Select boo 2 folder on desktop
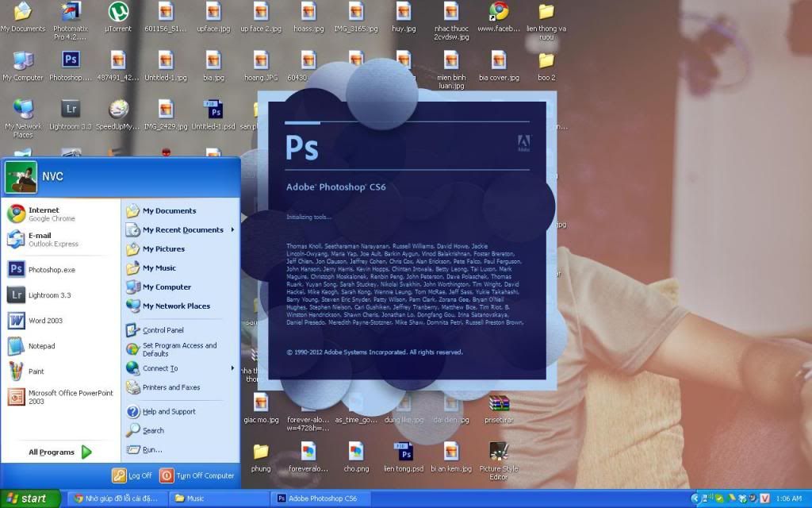Viewport: 812px width, 508px height. tap(546, 67)
